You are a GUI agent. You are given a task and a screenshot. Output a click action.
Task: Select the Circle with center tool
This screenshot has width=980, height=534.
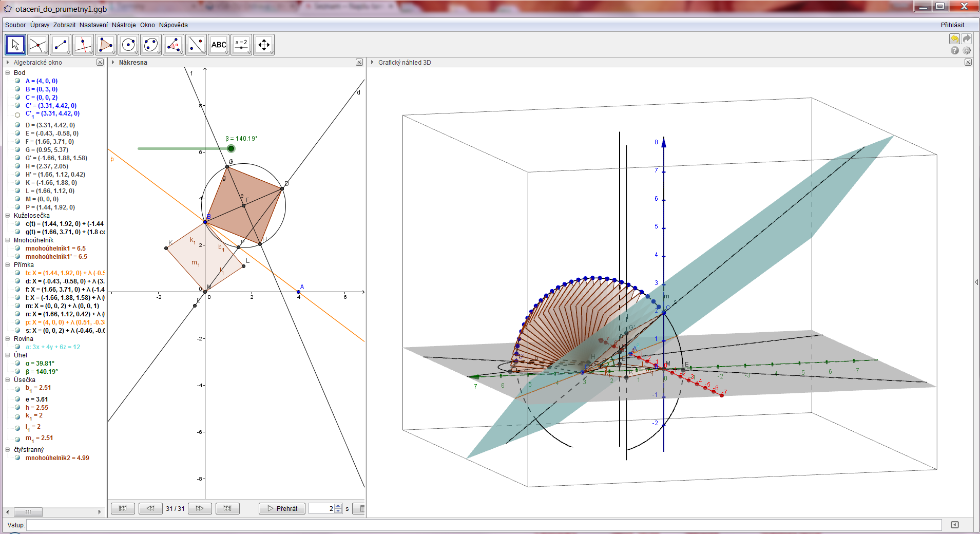click(x=128, y=45)
